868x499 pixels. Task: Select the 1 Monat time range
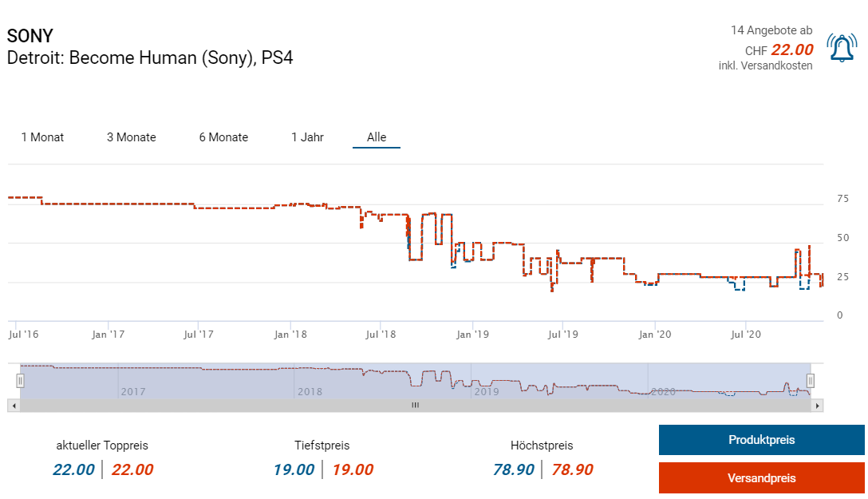point(42,137)
